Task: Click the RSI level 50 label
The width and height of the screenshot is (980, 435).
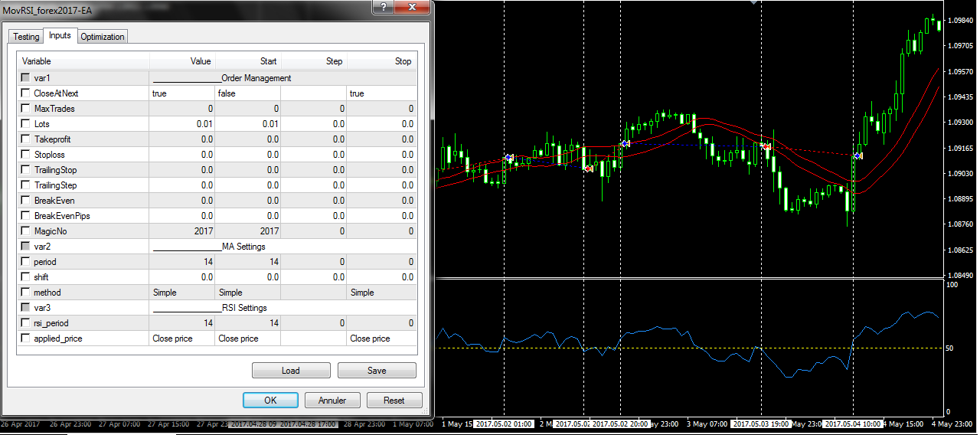Action: pyautogui.click(x=950, y=348)
